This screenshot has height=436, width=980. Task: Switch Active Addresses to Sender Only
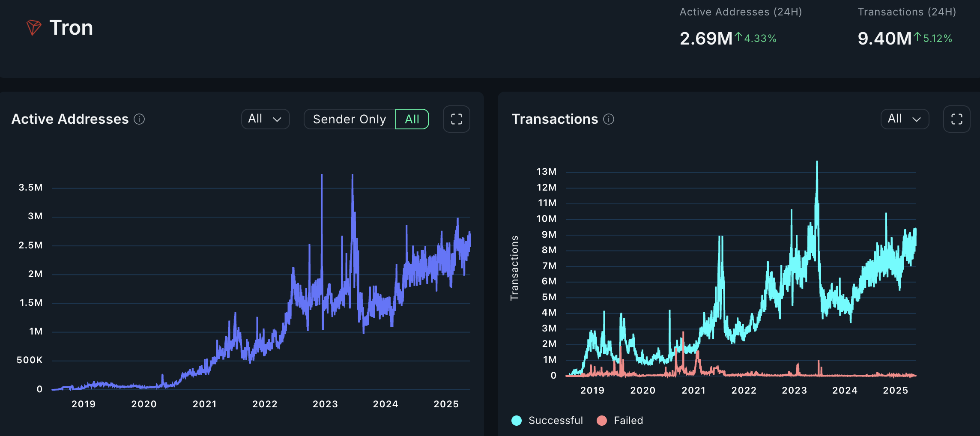click(350, 119)
